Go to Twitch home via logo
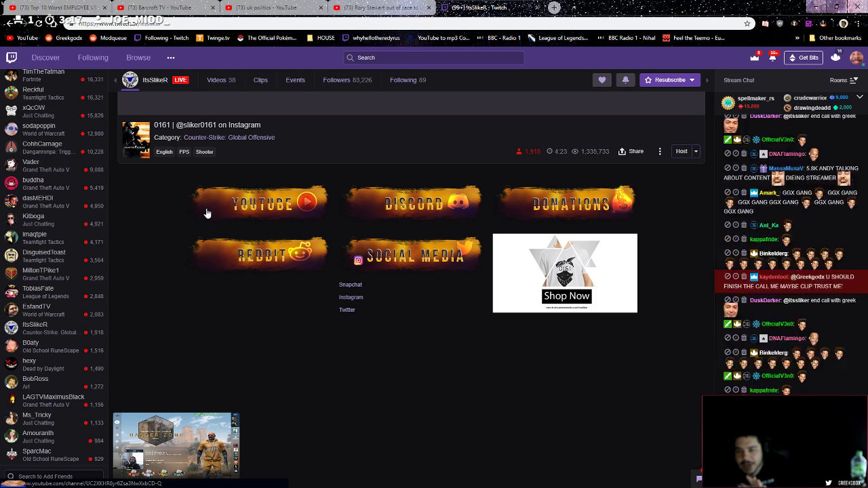This screenshot has height=488, width=868. point(11,58)
